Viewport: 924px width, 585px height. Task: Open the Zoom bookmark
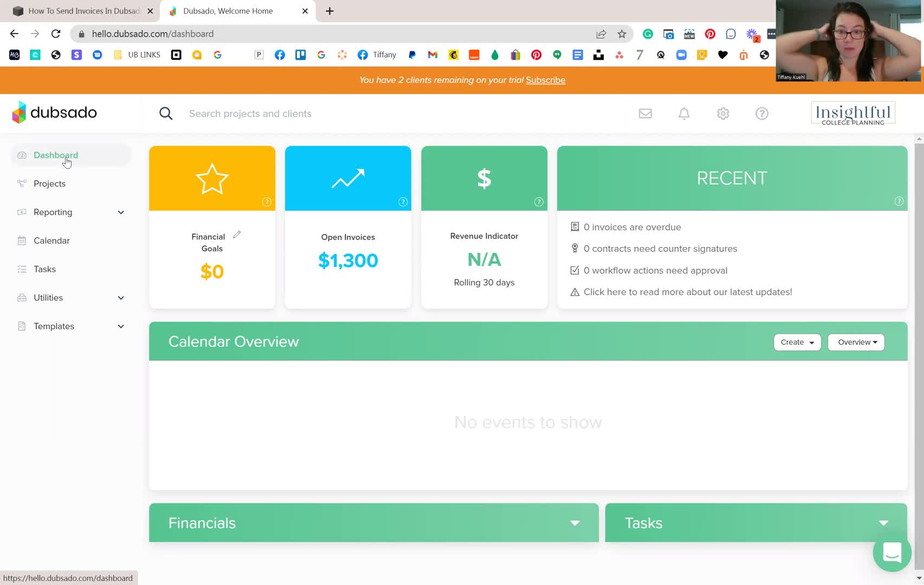(x=681, y=55)
